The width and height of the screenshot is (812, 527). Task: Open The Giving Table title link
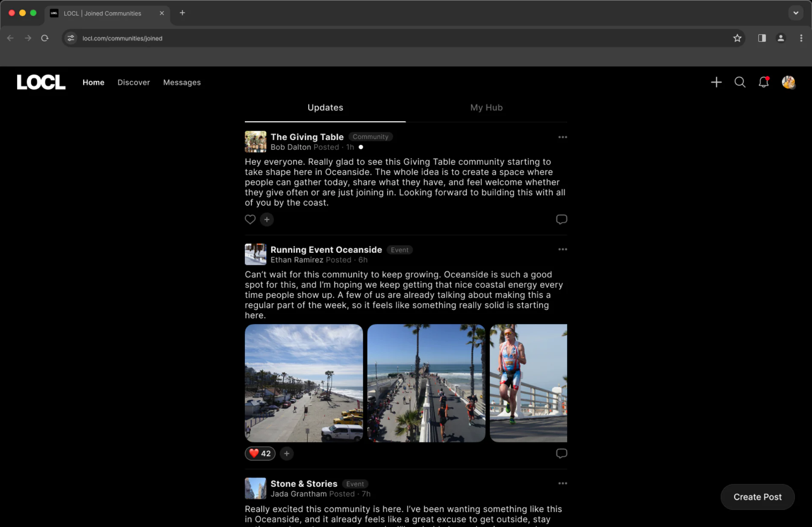pyautogui.click(x=307, y=137)
